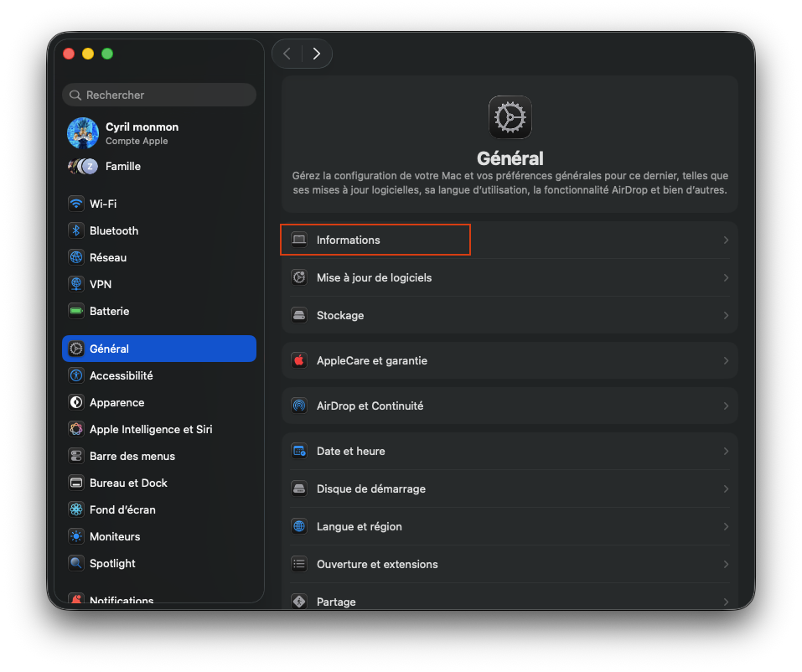Open AirDrop et Continuité settings
802x672 pixels.
coord(510,406)
